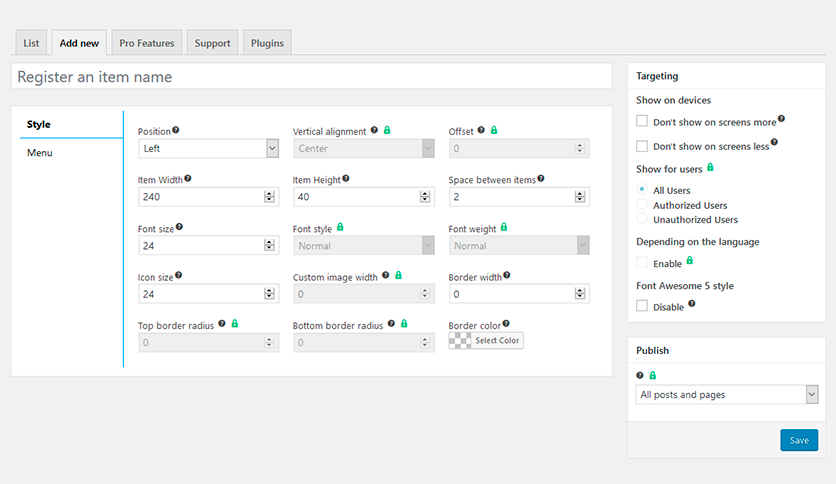Open the Position dropdown set to Left

tap(208, 148)
